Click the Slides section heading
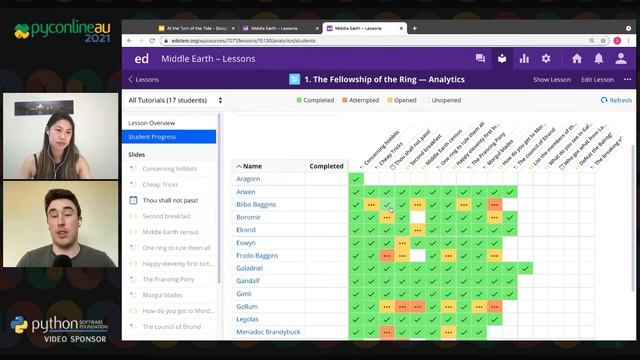The width and height of the screenshot is (640, 360). tap(136, 155)
